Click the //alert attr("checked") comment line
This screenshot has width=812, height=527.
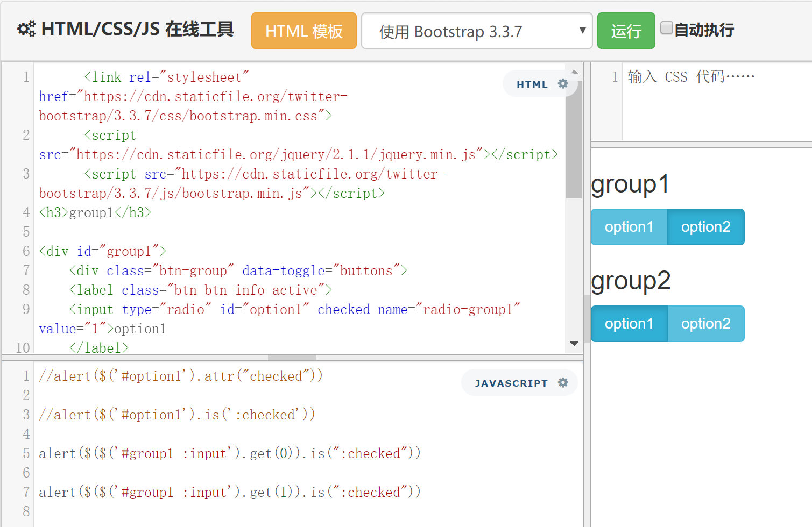(181, 376)
